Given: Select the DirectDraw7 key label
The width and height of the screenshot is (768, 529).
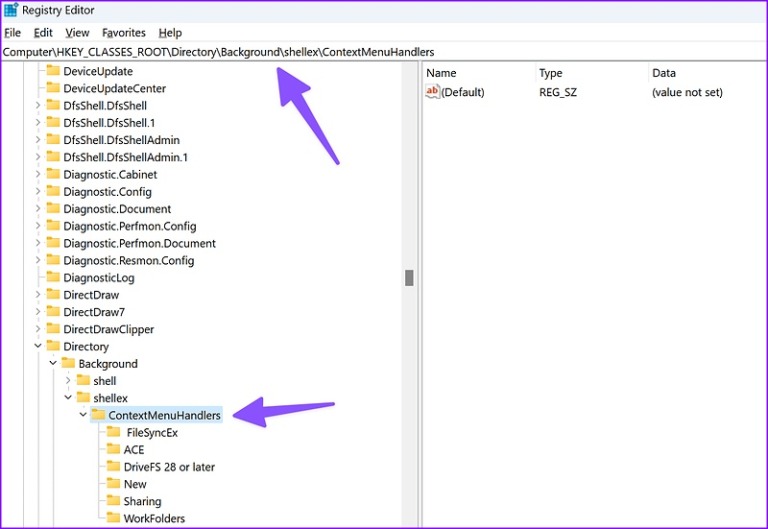Looking at the screenshot, I should point(94,312).
